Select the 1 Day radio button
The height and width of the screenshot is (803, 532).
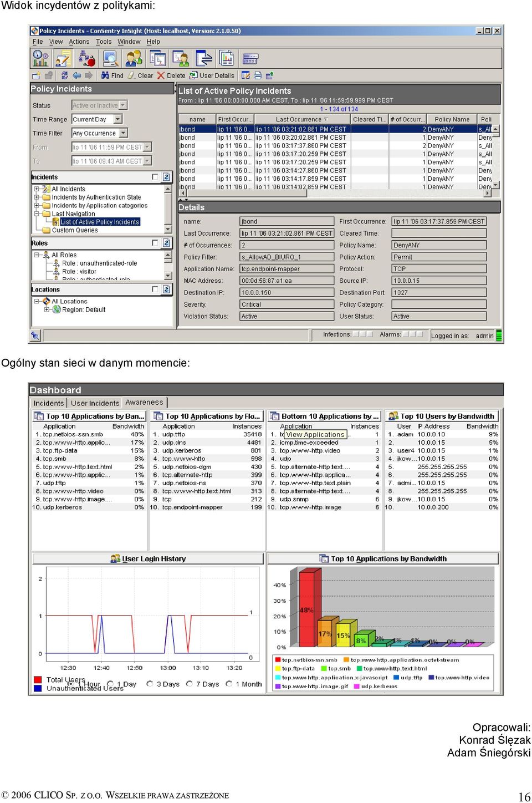click(110, 684)
